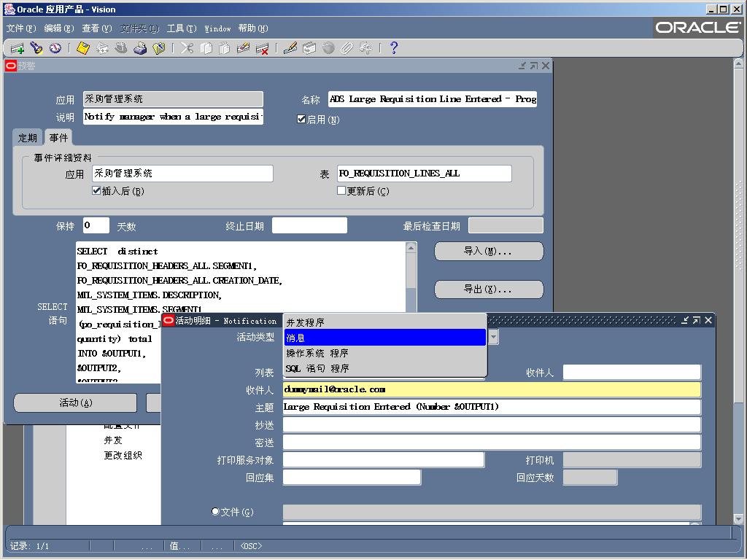Click the New record toolbar icon
This screenshot has width=747, height=560.
[18, 48]
